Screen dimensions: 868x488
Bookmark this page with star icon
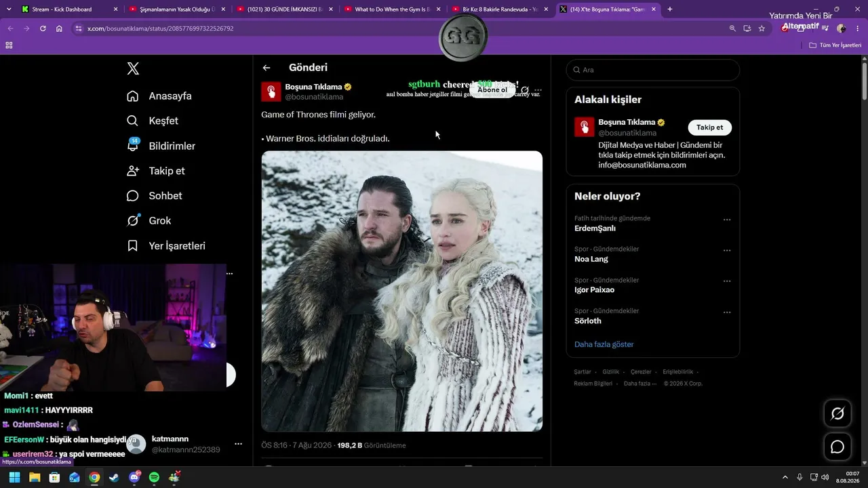pos(762,28)
